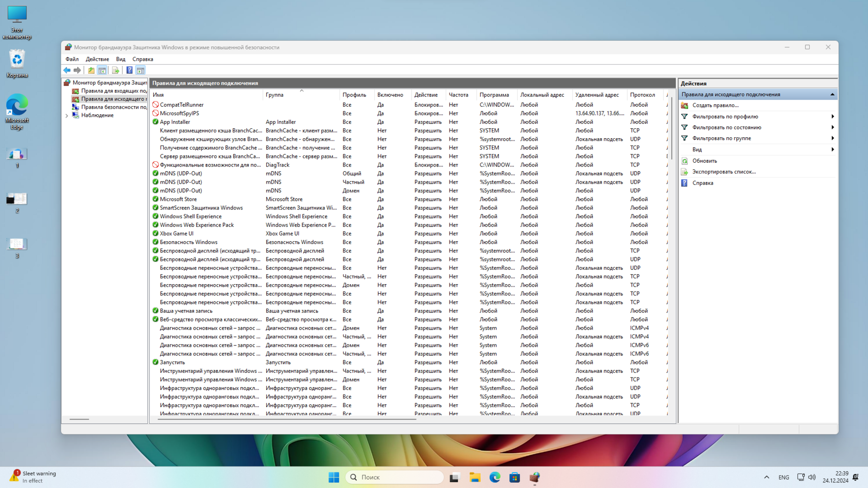This screenshot has width=868, height=488.
Task: Click the Корзина recycle bin desktop icon
Action: 17,63
